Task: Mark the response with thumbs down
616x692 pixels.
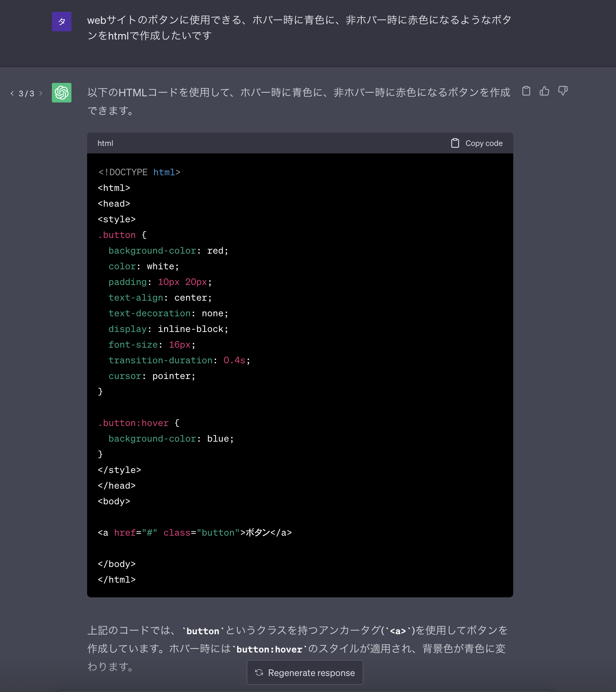Action: pos(562,91)
